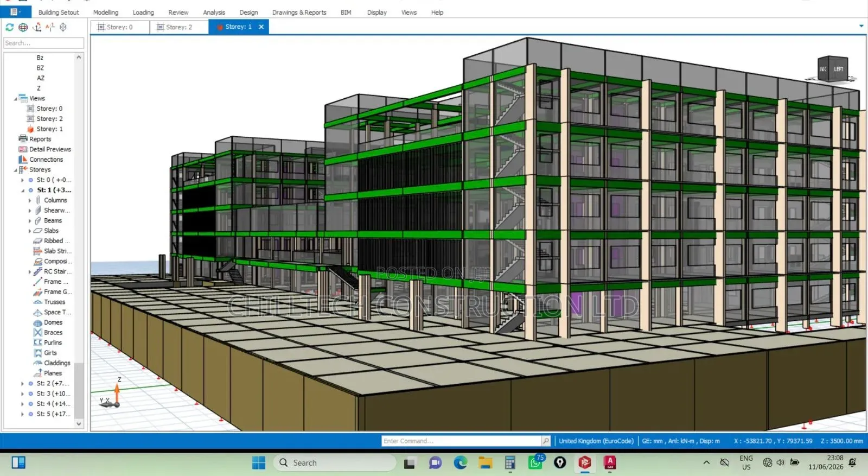Expand the Beams node under St: 1
The image size is (868, 476).
point(30,221)
